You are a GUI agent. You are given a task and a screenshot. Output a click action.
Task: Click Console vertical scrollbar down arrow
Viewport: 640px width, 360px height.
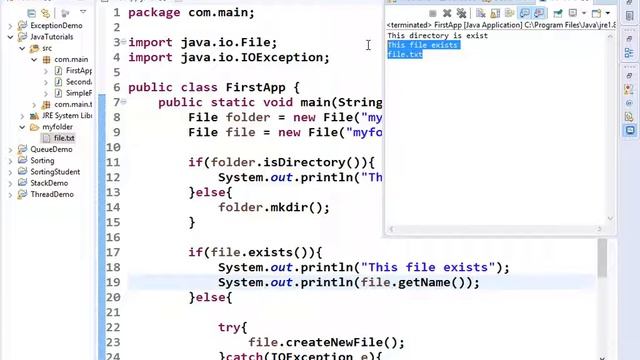[610, 219]
